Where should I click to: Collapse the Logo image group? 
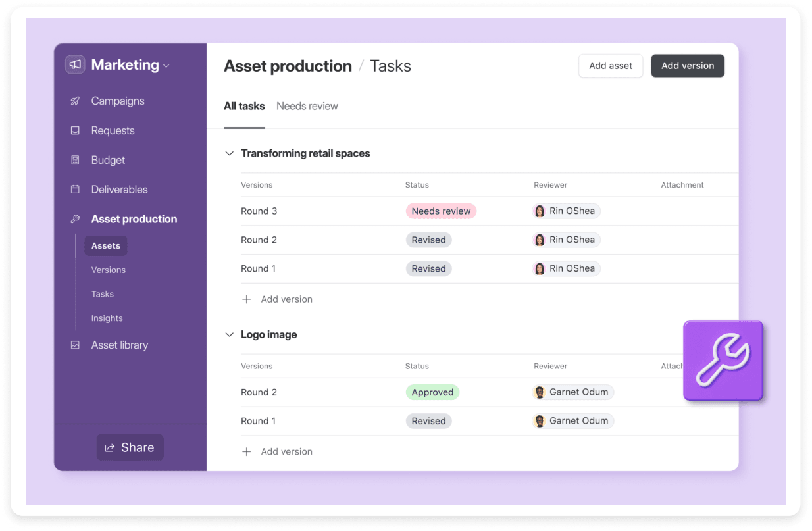pos(229,334)
